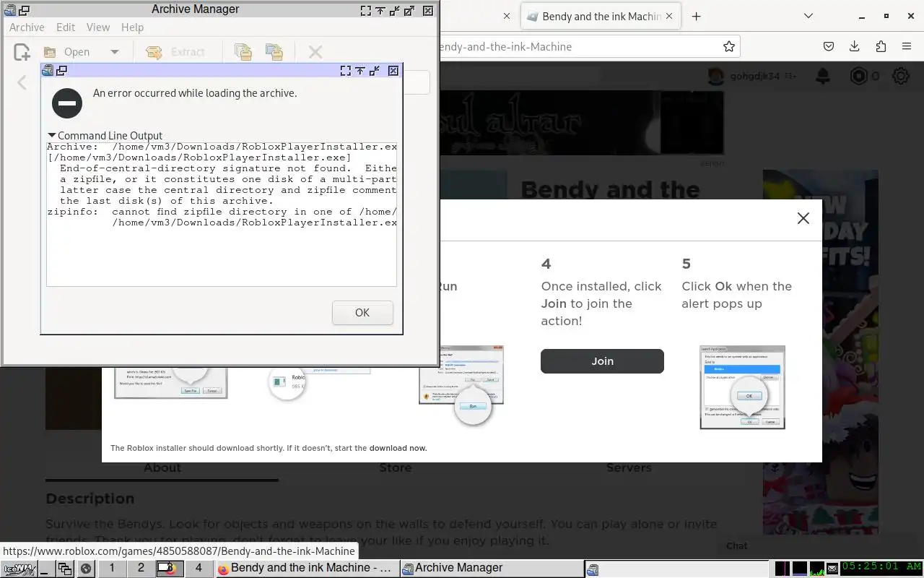924x578 pixels.
Task: Click the error dialog fullscreen bracket icon
Action: (346, 71)
